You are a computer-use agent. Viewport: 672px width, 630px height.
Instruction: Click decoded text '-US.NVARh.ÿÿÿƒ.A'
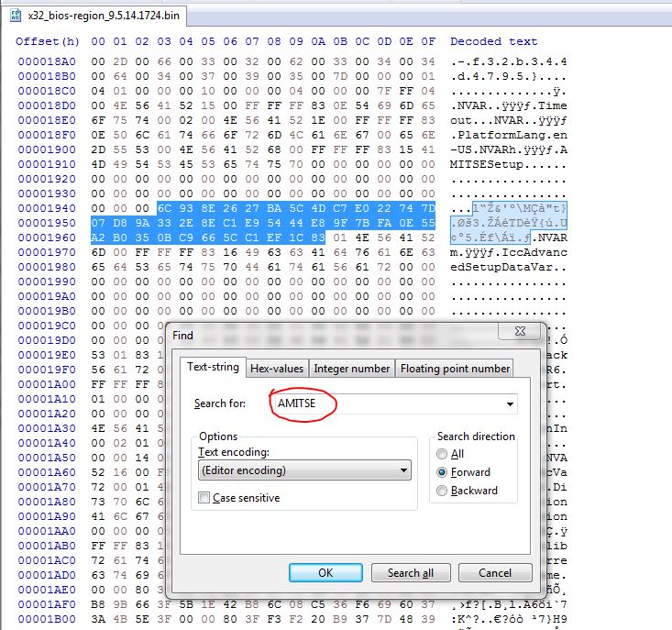509,150
